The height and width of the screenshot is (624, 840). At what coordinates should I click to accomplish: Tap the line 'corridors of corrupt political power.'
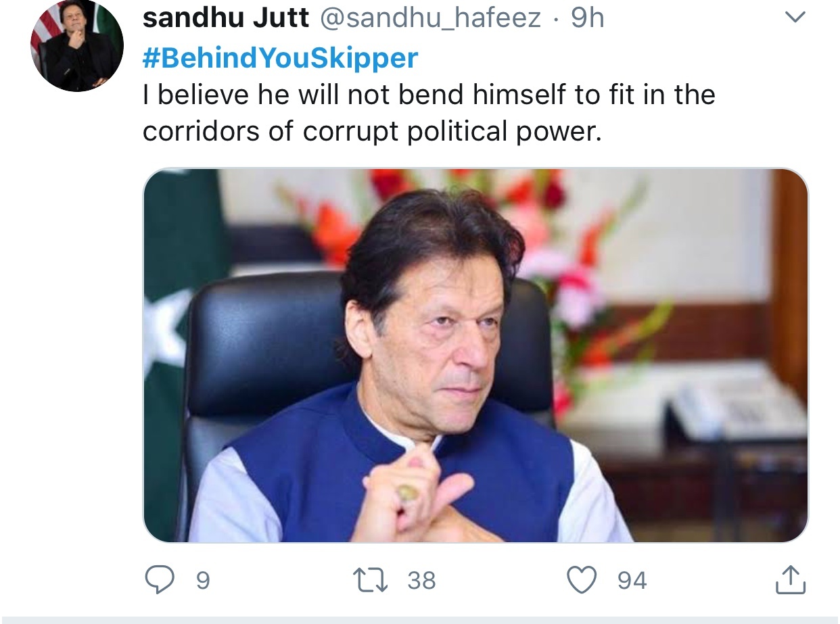[372, 131]
